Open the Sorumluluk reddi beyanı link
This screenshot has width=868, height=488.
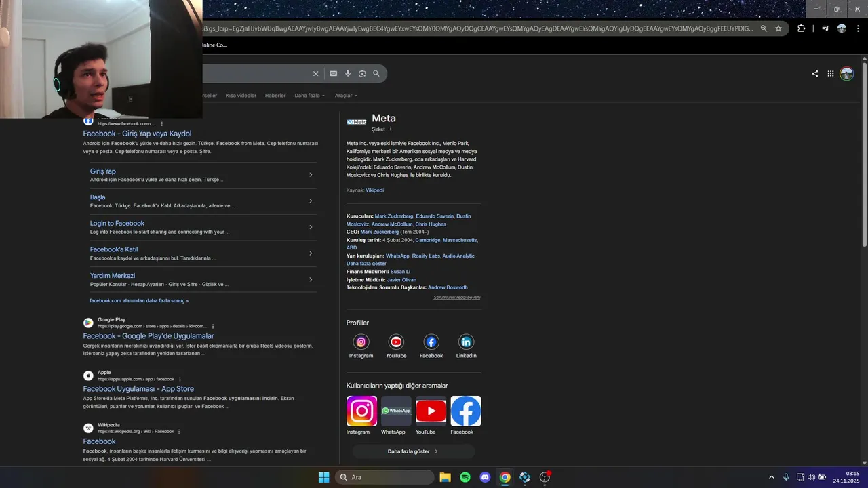coord(457,298)
